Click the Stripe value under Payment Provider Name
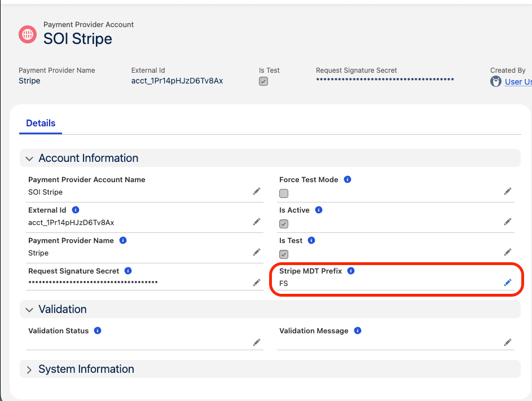The height and width of the screenshot is (401, 532). (38, 253)
